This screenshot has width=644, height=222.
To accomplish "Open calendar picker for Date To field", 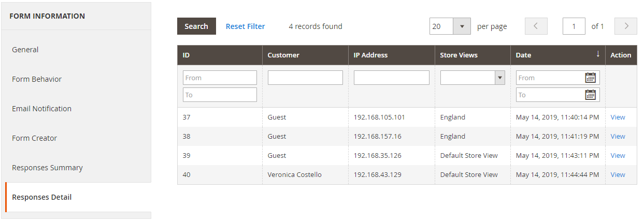I will coord(590,95).
